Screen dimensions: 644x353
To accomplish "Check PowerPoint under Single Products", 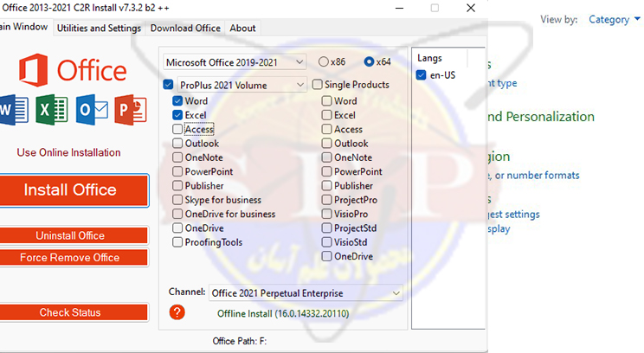I will coord(326,171).
